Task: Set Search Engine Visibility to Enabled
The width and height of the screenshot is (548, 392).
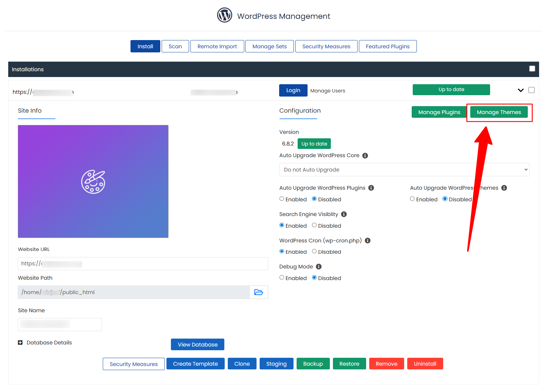Action: tap(282, 225)
